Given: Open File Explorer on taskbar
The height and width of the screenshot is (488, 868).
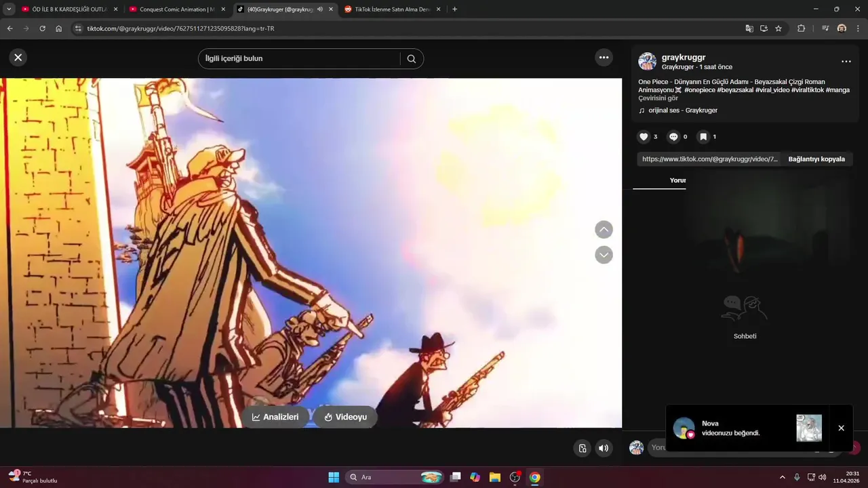Looking at the screenshot, I should point(494,477).
